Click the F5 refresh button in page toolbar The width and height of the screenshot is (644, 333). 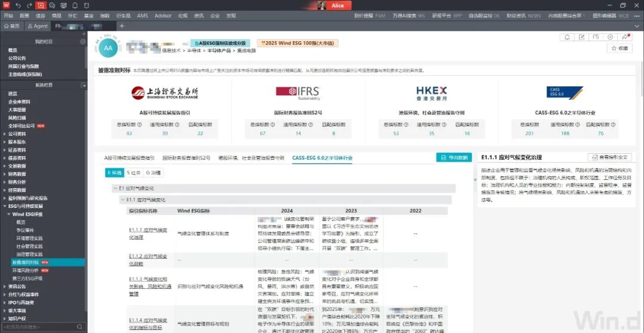pyautogui.click(x=596, y=37)
